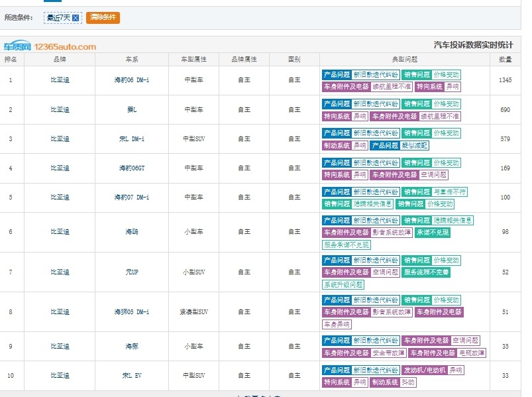This screenshot has width=532, height=397.
Task: Click the 空调问题 tag for 海豹06GT
Action: (433, 175)
